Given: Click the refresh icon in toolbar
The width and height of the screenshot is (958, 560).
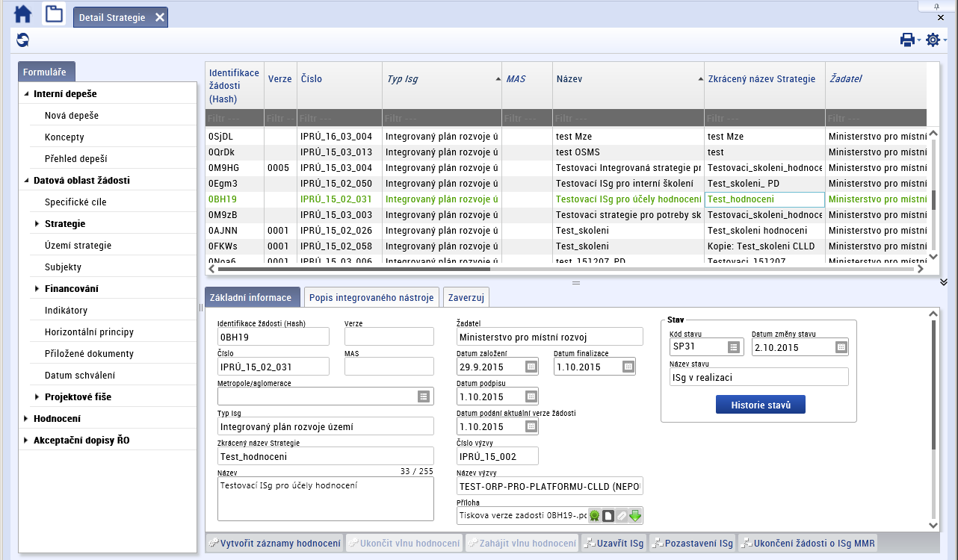Looking at the screenshot, I should click(23, 40).
